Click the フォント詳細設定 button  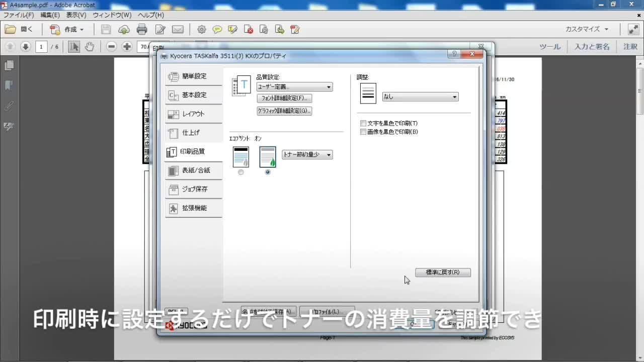(284, 98)
